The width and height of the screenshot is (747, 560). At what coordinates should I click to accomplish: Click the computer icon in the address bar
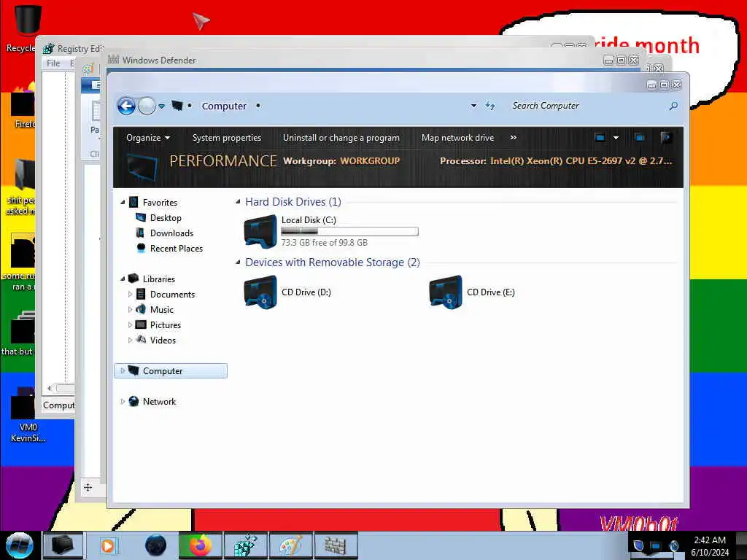click(x=177, y=106)
